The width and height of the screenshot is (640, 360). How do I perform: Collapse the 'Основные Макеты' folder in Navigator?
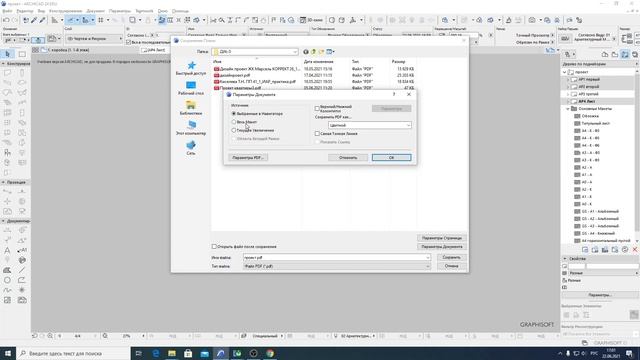pyautogui.click(x=568, y=109)
